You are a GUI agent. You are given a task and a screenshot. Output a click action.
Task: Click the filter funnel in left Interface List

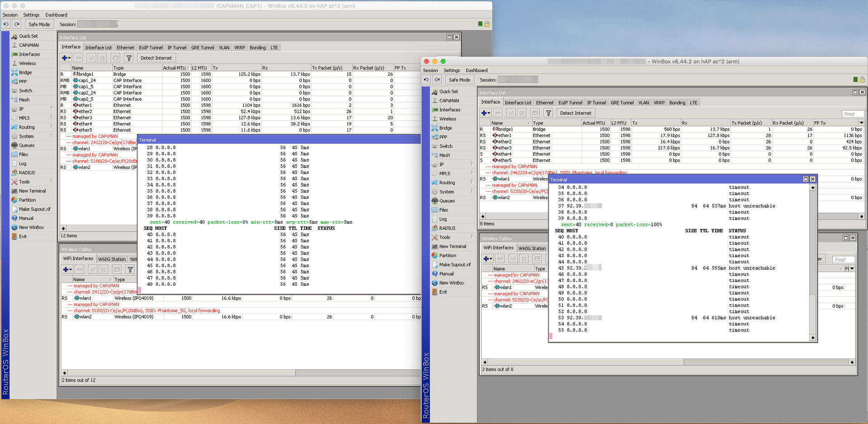point(129,58)
